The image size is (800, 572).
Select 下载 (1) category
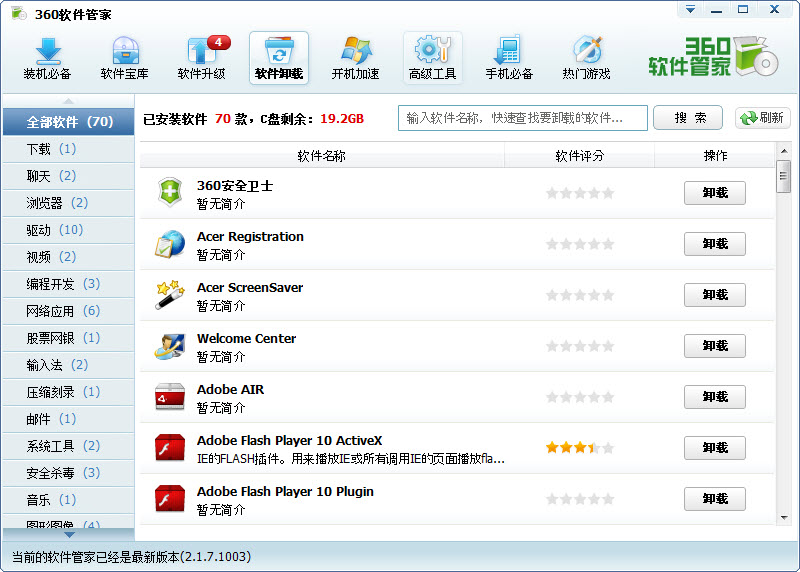tap(68, 149)
